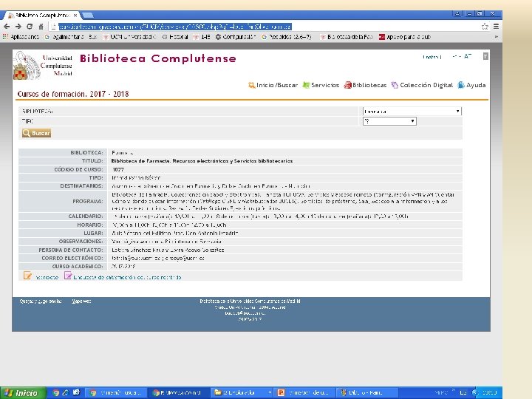Open Apoyo para su pub bookmark
Image resolution: width=532 pixels, height=399 pixels.
404,37
